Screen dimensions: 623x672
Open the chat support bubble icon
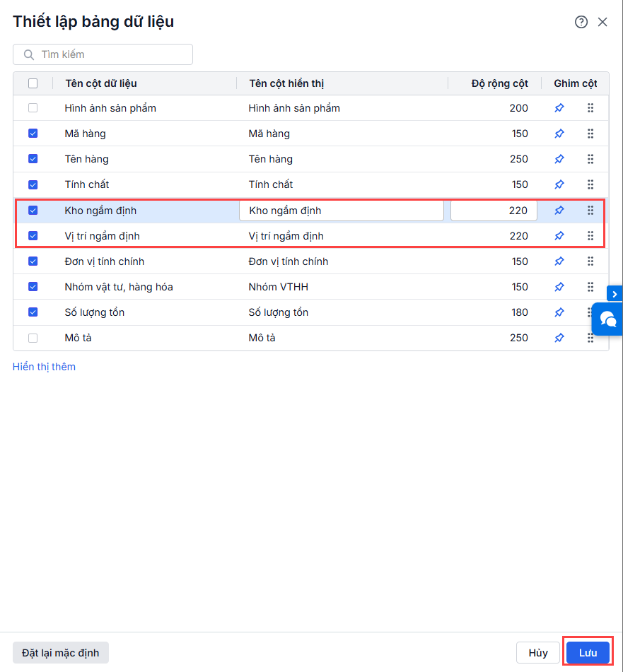607,319
